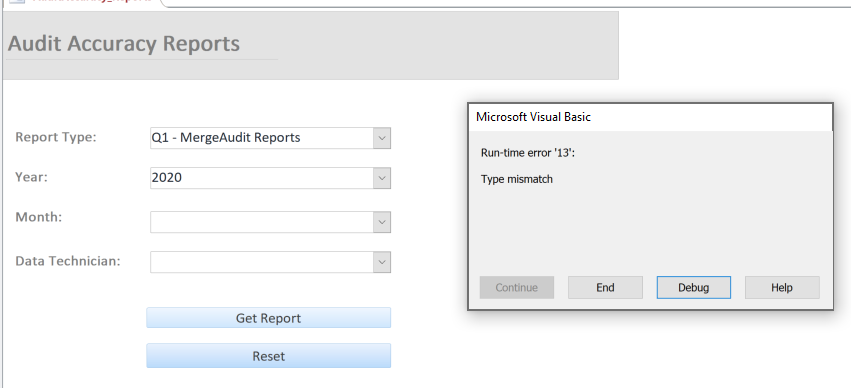The width and height of the screenshot is (851, 388).
Task: Click the 'Run-time error '13':' message text
Action: tap(528, 153)
